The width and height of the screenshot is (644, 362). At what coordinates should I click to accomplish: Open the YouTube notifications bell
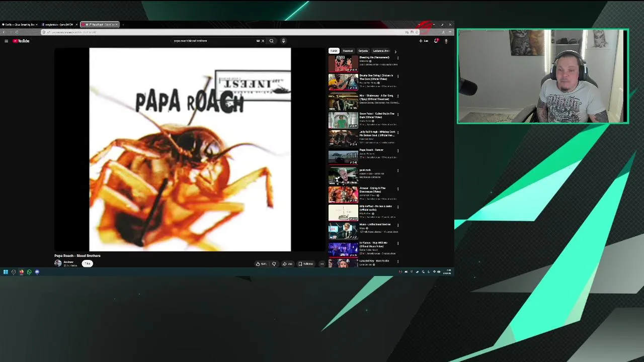tap(436, 41)
